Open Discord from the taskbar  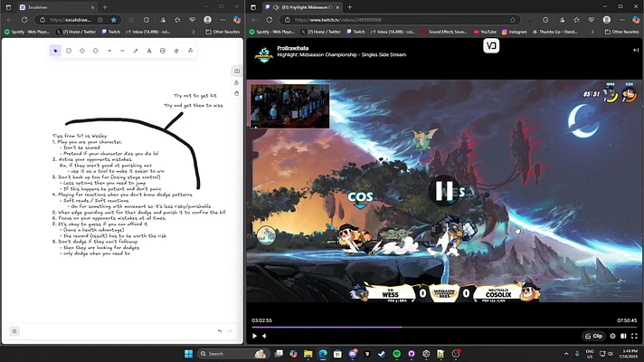[353, 354]
